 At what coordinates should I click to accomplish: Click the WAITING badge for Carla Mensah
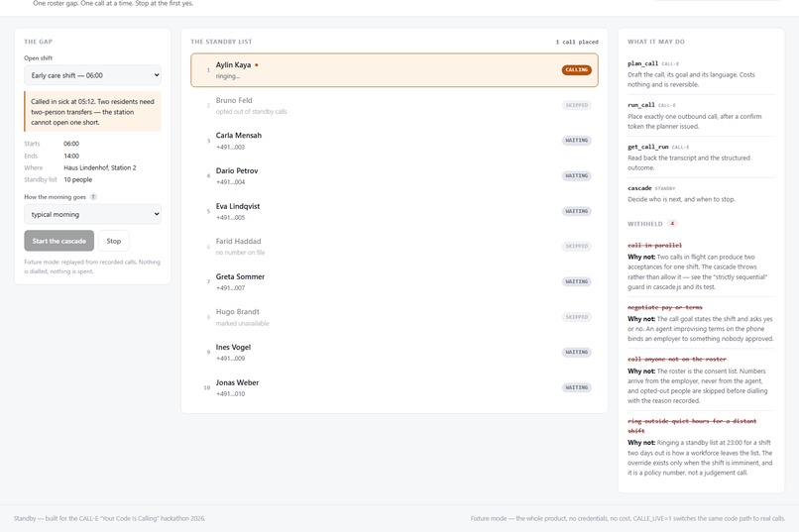577,141
